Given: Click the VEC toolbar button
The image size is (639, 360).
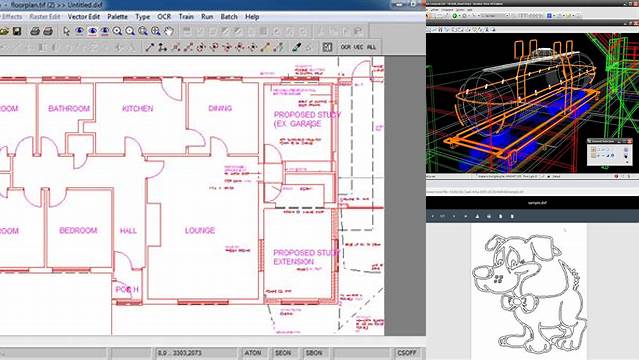Looking at the screenshot, I should pos(358,47).
